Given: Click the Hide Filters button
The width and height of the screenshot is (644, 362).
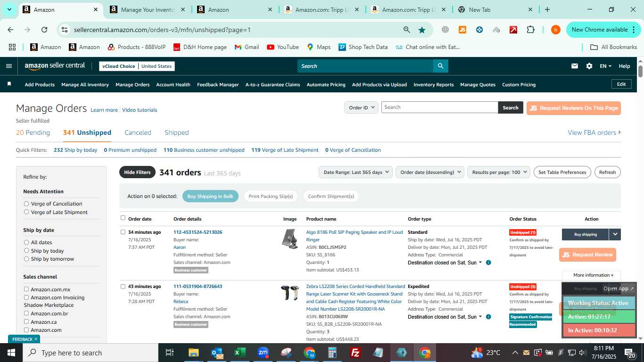Looking at the screenshot, I should (x=137, y=172).
